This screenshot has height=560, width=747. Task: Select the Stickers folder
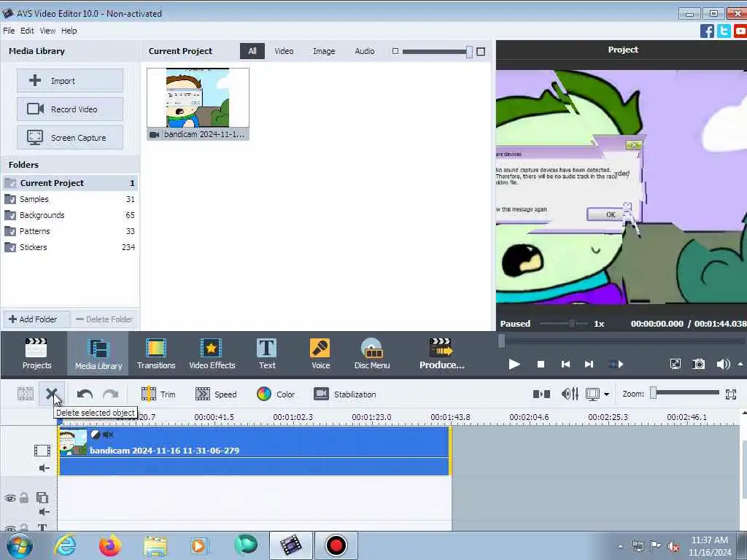pos(70,247)
